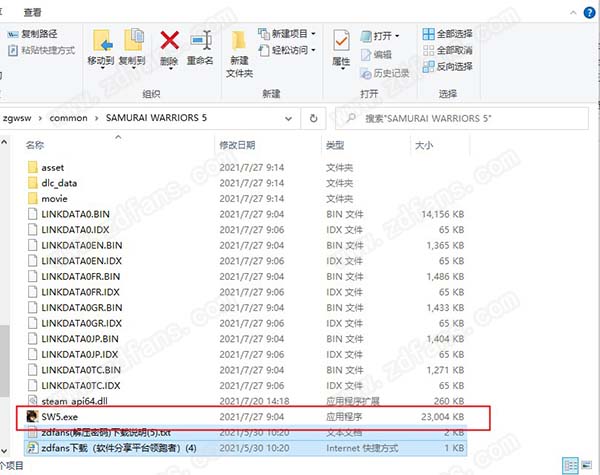The width and height of the screenshot is (600, 475).
Task: Expand the Open dropdown arrow
Action: click(x=397, y=36)
